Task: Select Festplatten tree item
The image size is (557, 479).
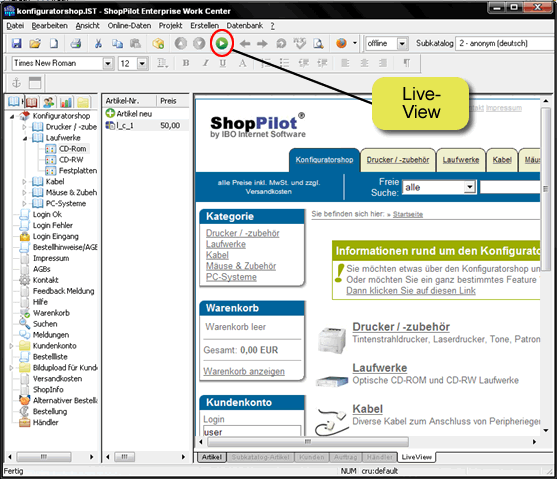Action: pos(78,171)
